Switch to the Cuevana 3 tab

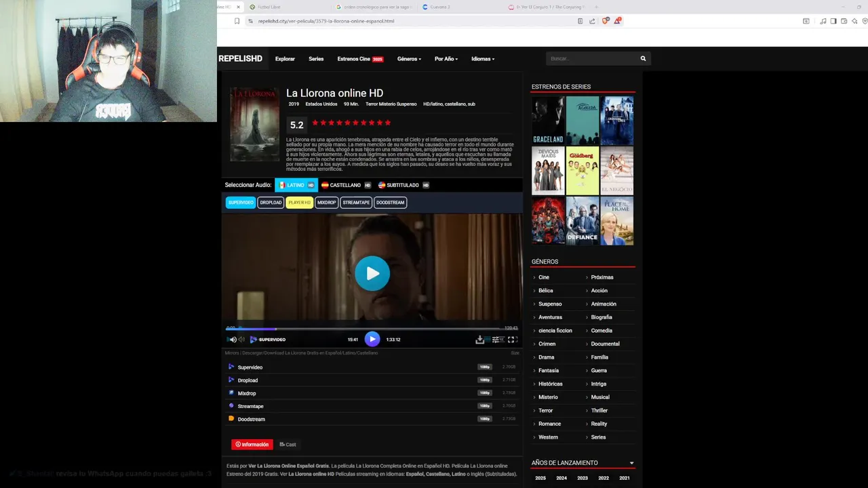point(461,7)
